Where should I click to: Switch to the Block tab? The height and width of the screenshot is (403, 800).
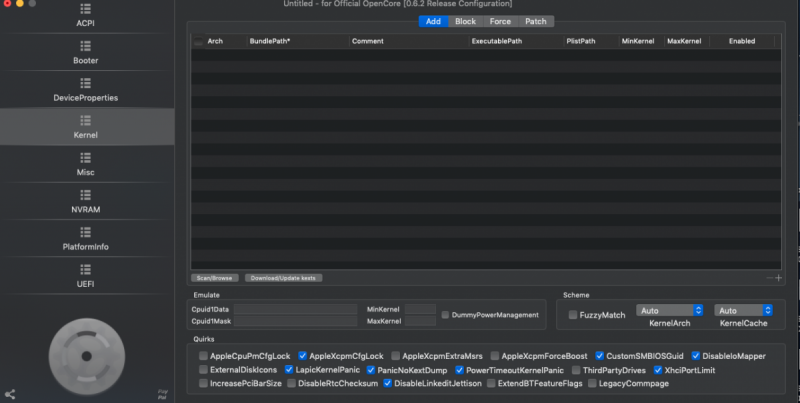tap(465, 21)
